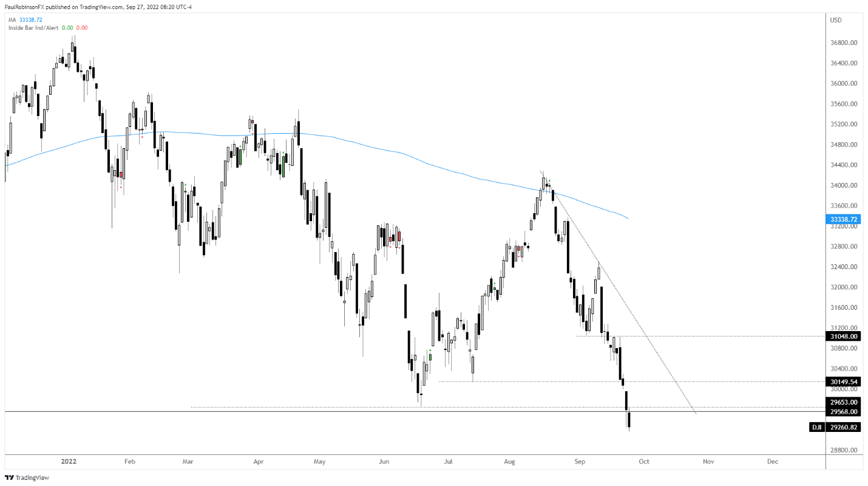Click 34000.00 on the price scale
868x486 pixels.
point(844,185)
